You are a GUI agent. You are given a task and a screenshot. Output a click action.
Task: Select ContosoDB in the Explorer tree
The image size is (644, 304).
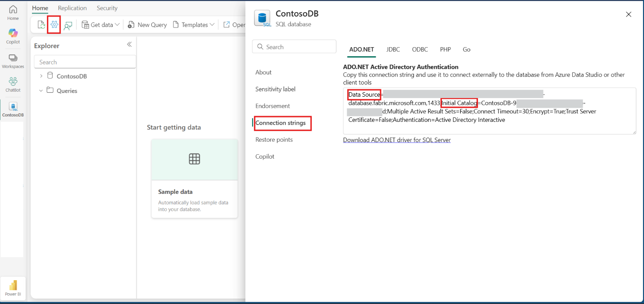[x=72, y=76]
